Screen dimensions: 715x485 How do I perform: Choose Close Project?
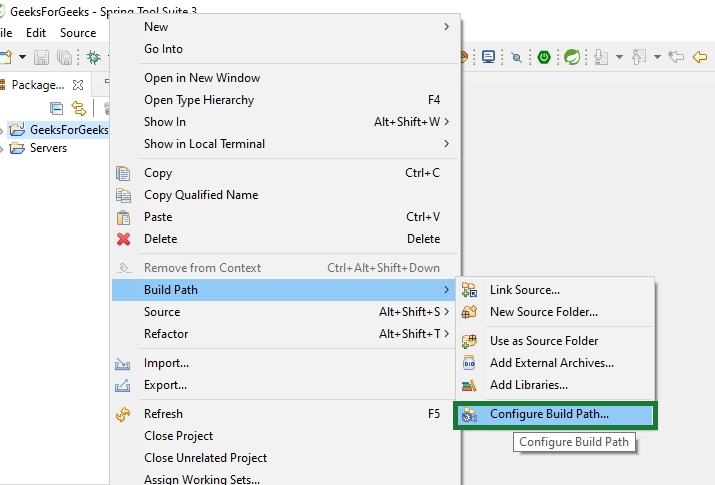coord(286,436)
